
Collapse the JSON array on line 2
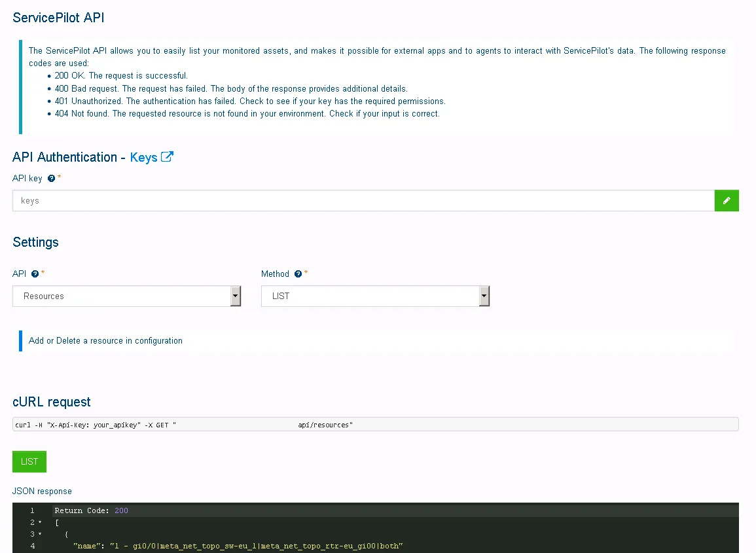click(39, 522)
